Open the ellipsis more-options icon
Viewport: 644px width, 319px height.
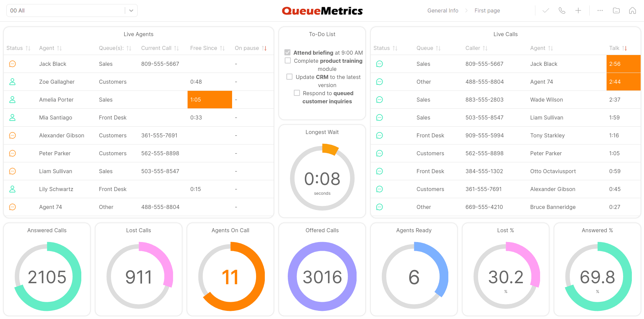pyautogui.click(x=600, y=10)
